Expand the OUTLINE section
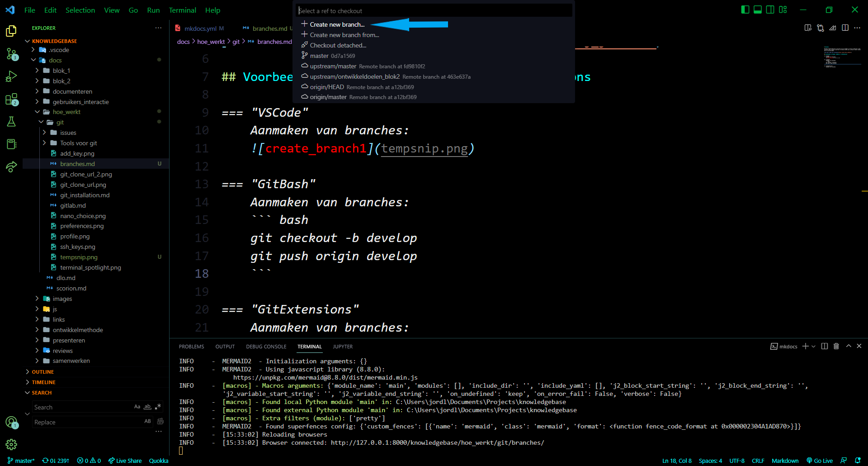Viewport: 868px width, 466px height. pos(42,372)
